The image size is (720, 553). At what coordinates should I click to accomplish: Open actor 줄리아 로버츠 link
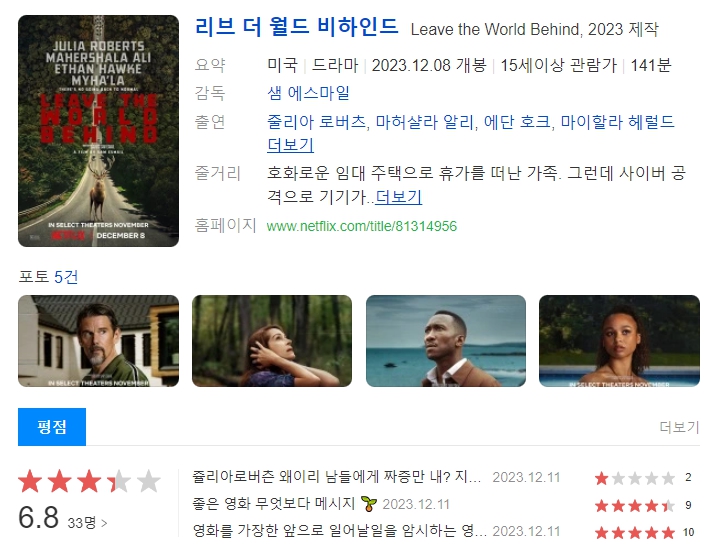[316, 122]
